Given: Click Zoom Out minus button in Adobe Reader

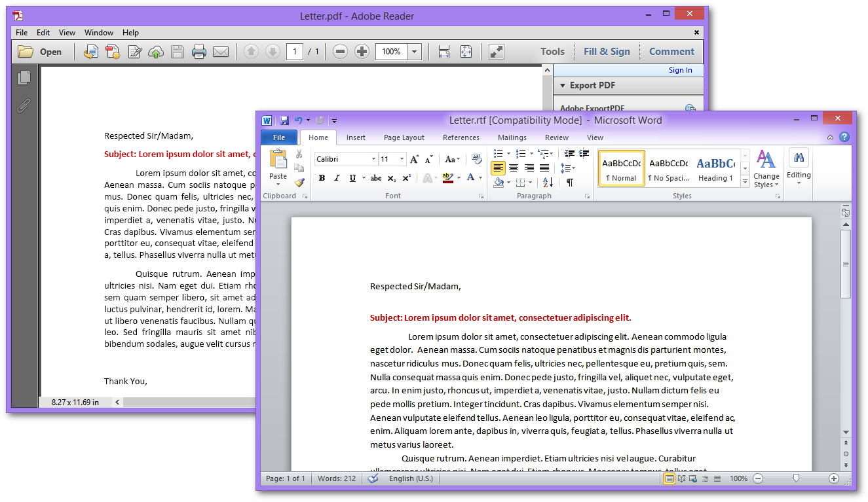Looking at the screenshot, I should coord(339,52).
